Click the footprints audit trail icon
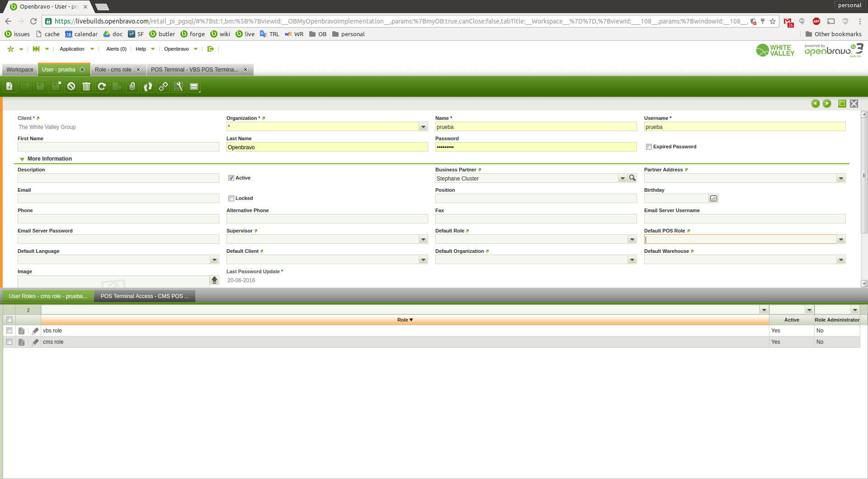 pos(148,86)
